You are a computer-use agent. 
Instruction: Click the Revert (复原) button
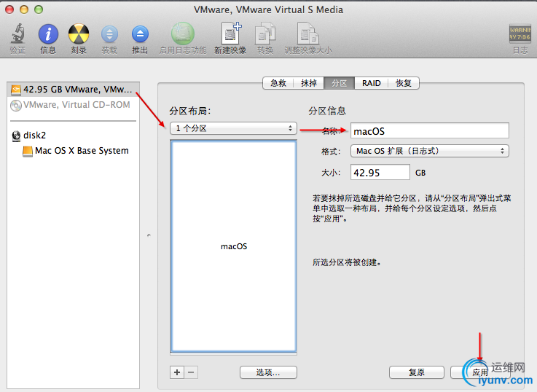(417, 372)
